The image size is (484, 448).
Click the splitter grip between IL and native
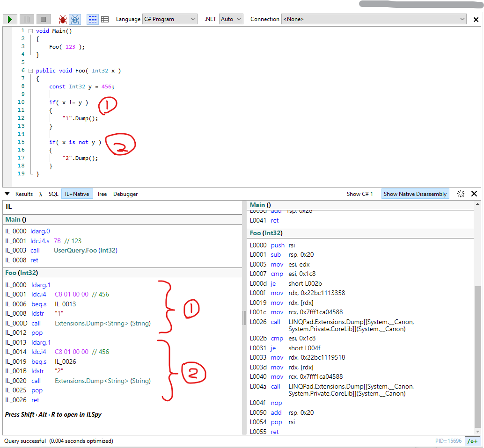(244, 318)
